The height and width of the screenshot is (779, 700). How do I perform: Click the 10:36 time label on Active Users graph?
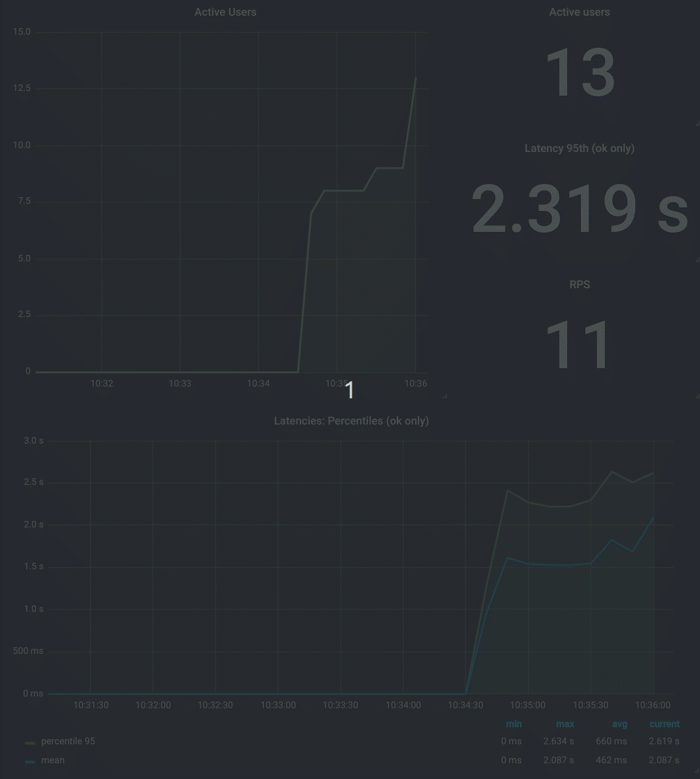tap(416, 383)
